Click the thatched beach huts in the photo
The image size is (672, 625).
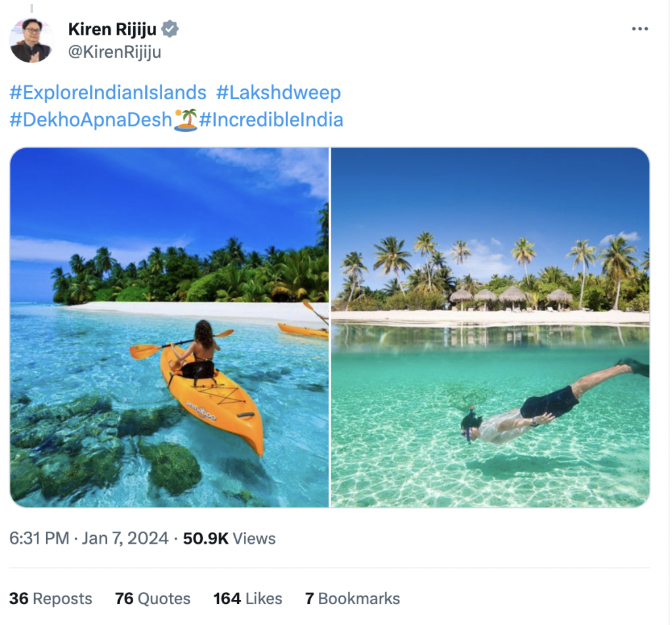coord(512,296)
